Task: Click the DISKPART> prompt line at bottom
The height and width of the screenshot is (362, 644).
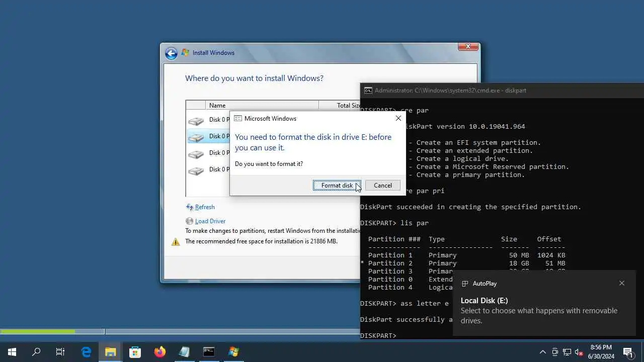Action: pyautogui.click(x=378, y=335)
